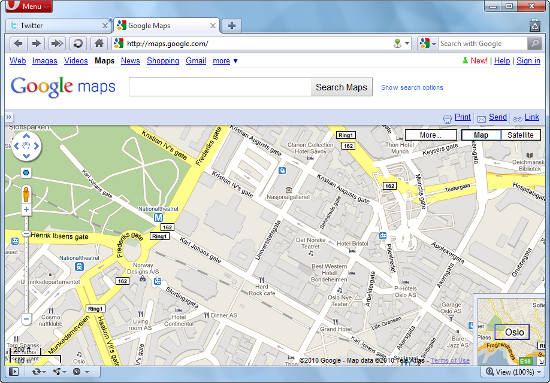Click the Grand Hotel label on map
Viewport: 550px width, 383px height.
click(x=336, y=329)
